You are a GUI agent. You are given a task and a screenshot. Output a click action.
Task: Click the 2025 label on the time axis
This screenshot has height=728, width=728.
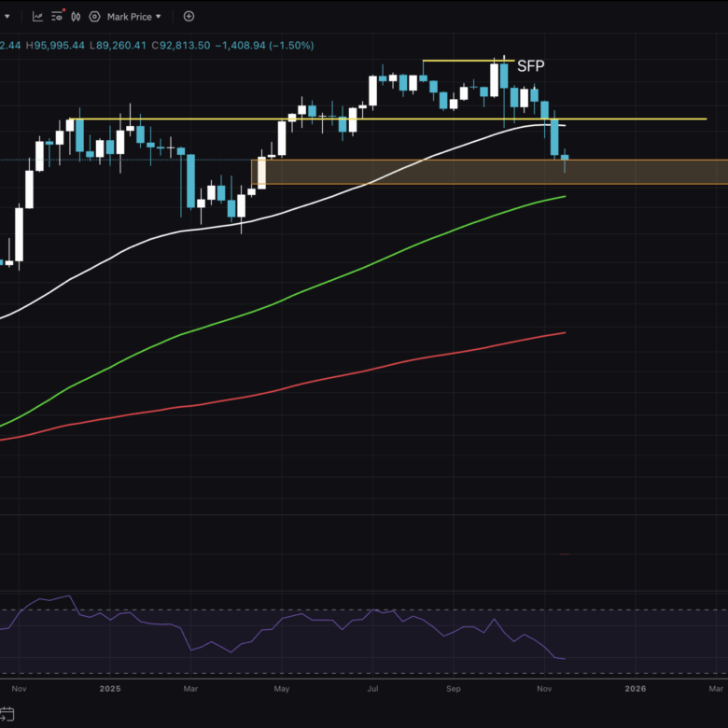tap(110, 689)
